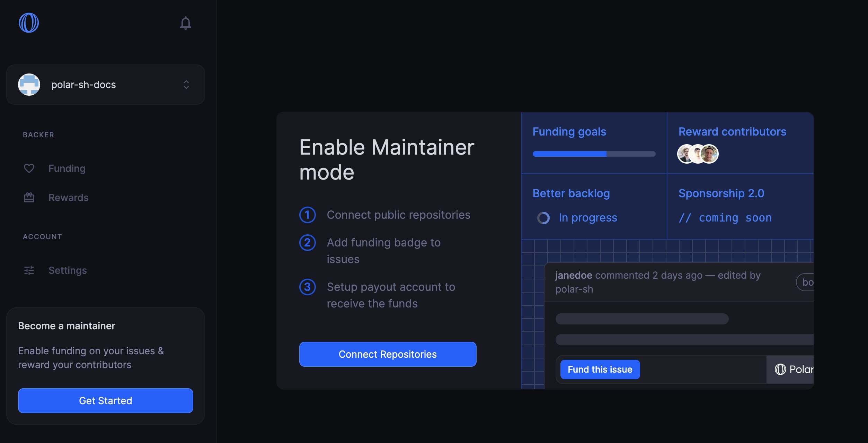Open the Funding page
This screenshot has height=443, width=868.
coord(67,168)
